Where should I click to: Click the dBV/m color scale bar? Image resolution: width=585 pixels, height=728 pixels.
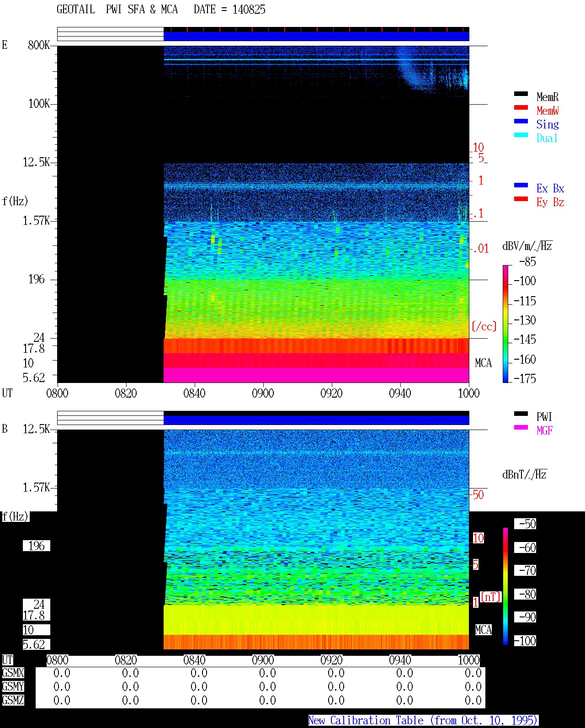pos(505,324)
